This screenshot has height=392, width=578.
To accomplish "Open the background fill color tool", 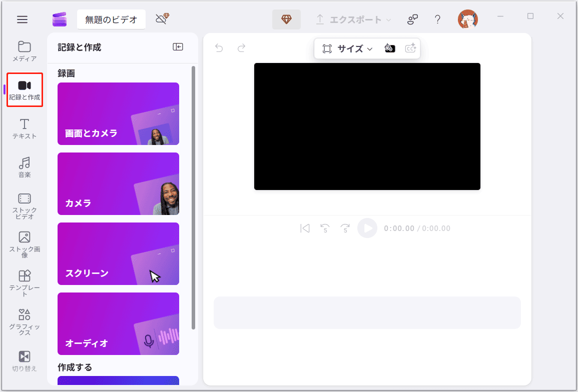I will (x=390, y=48).
